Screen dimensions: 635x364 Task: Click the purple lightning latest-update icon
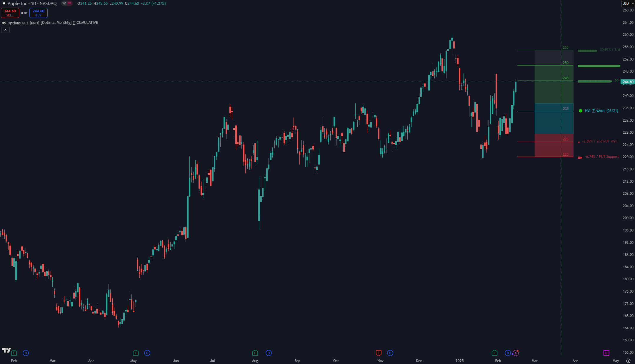coord(515,353)
